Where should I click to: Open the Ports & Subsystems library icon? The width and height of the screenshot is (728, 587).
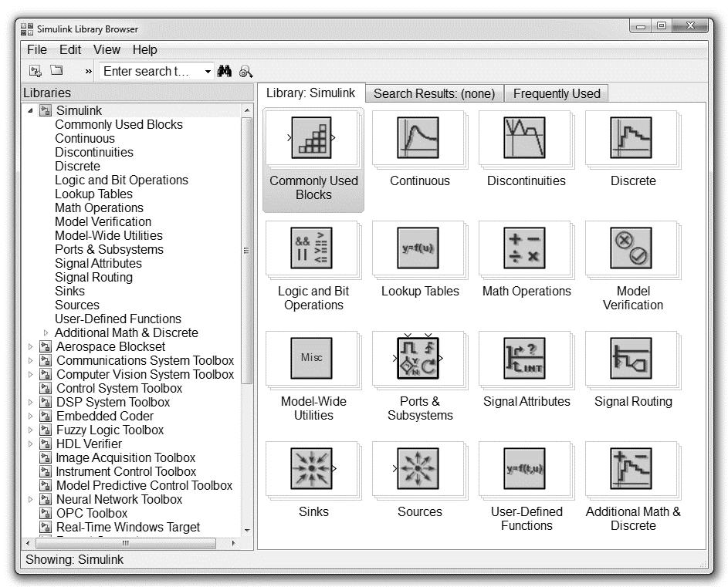[x=418, y=358]
